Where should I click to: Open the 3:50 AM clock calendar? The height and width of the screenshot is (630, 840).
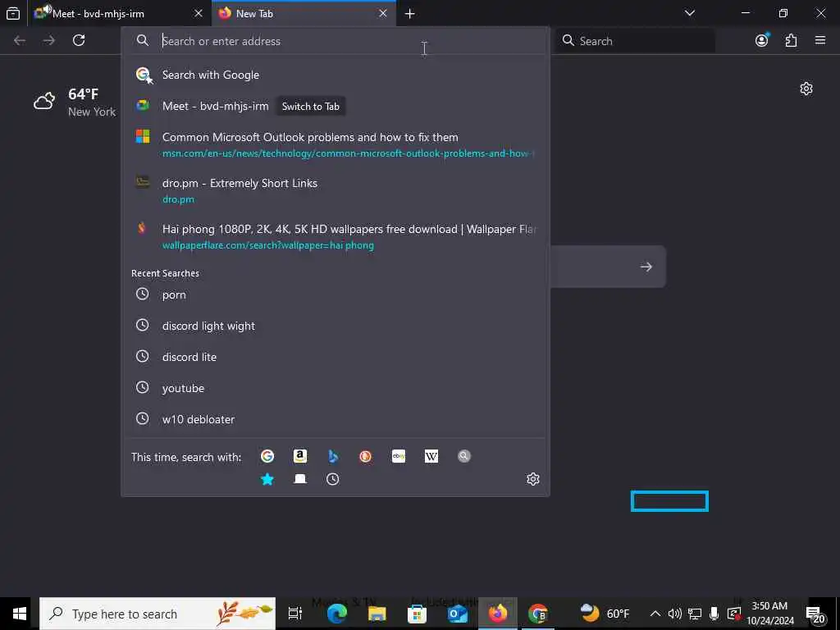769,614
